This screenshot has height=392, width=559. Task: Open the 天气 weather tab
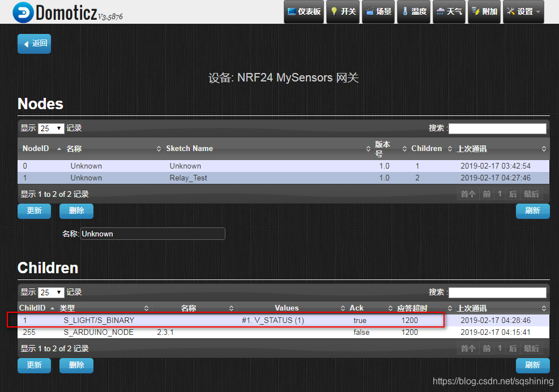[449, 11]
